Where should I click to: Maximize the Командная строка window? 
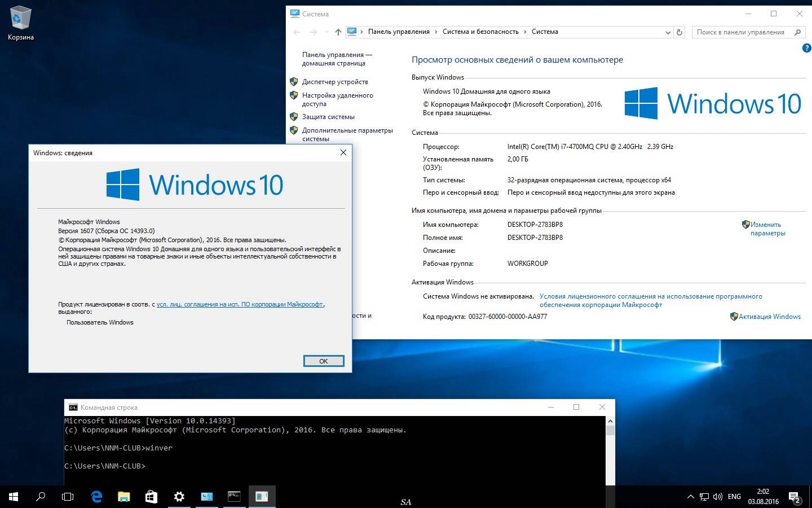576,407
